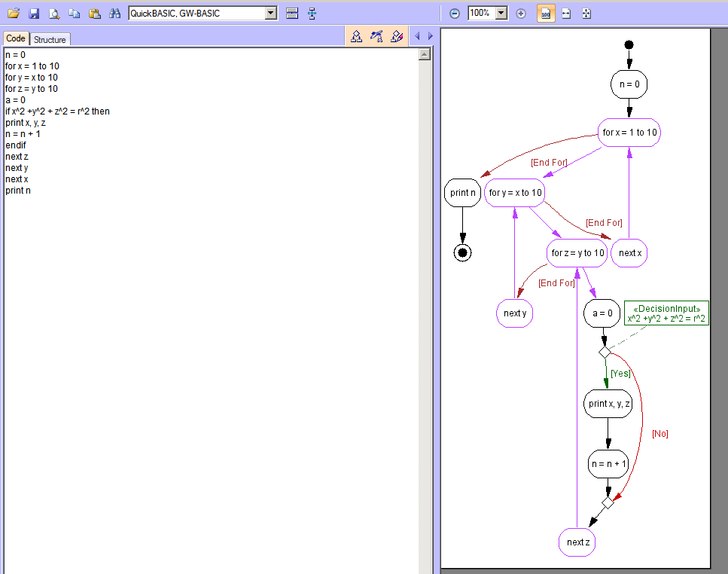Open the QuickBASIC, GW-BASIC language dropdown

[x=271, y=14]
